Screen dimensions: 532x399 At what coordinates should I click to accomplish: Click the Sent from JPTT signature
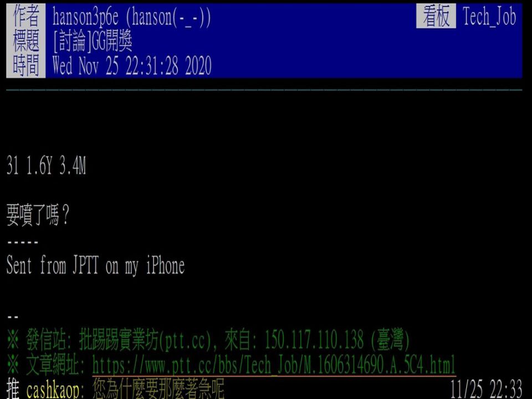(96, 265)
